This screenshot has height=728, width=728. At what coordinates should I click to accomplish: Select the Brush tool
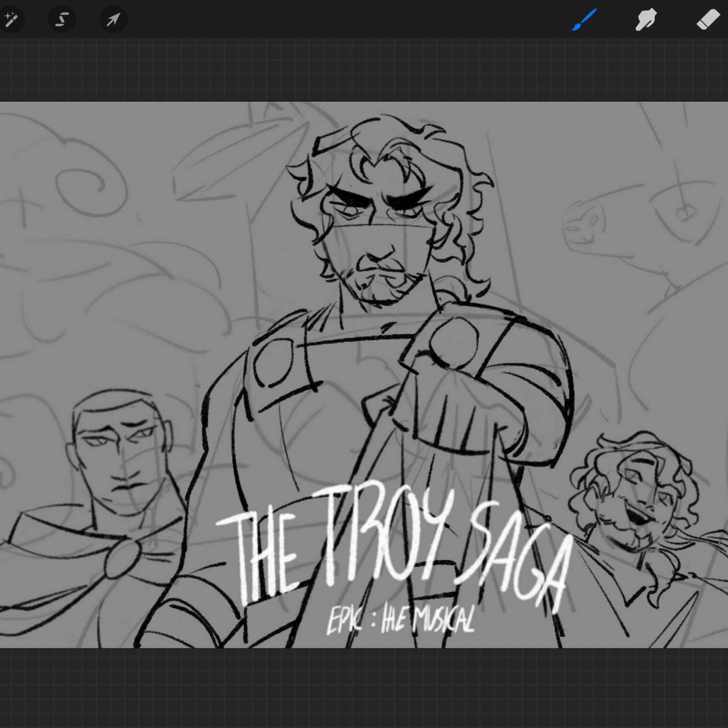[584, 20]
